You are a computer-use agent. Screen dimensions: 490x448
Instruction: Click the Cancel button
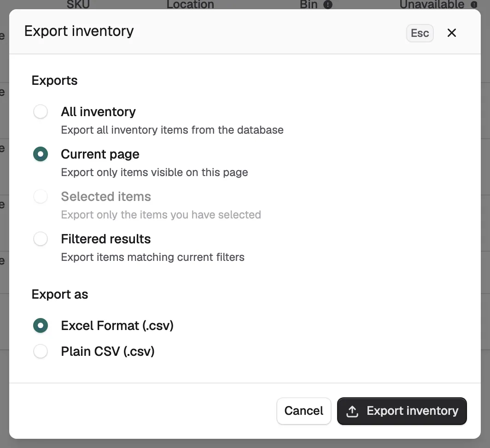click(x=304, y=411)
